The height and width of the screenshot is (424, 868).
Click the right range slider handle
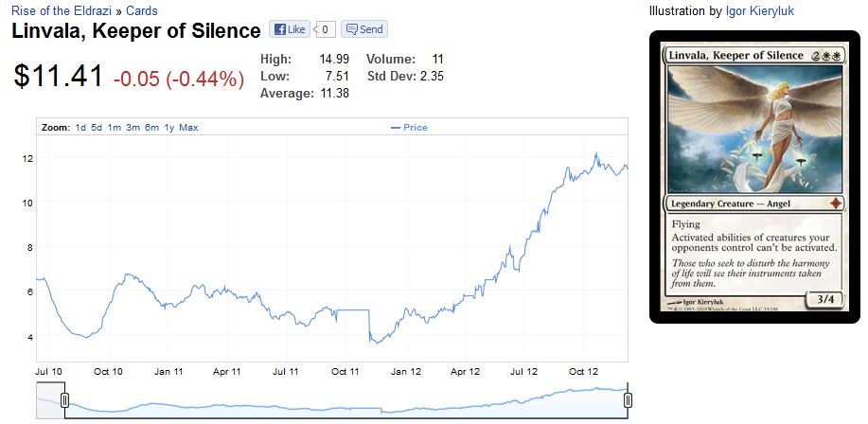tap(628, 401)
